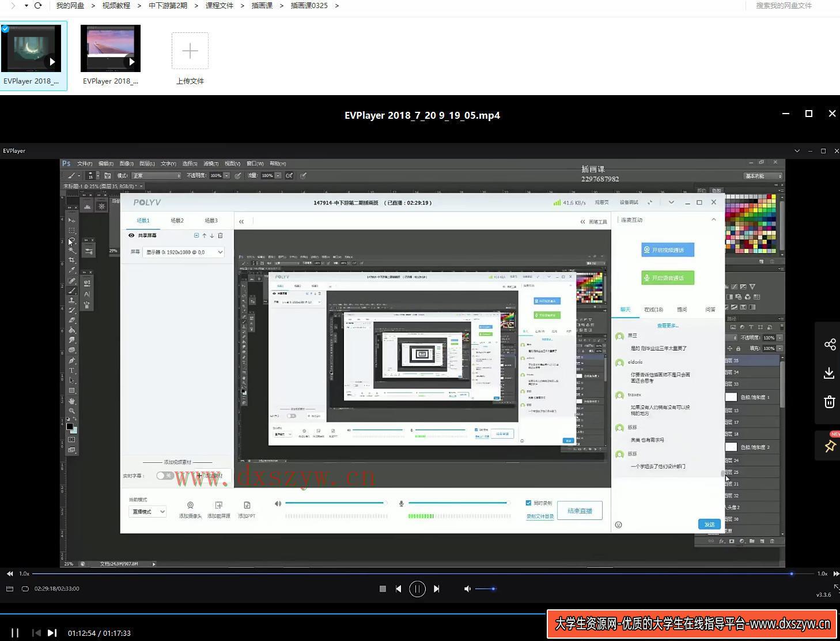840x641 pixels.
Task: Uncheck the simultaneous recording checkbox
Action: coord(528,503)
